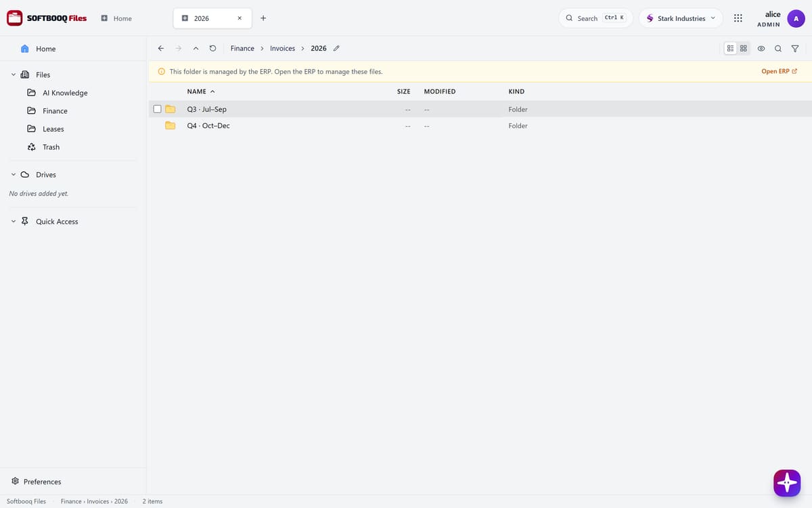This screenshot has width=812, height=508.
Task: Go forward with the right arrow
Action: coord(179,48)
